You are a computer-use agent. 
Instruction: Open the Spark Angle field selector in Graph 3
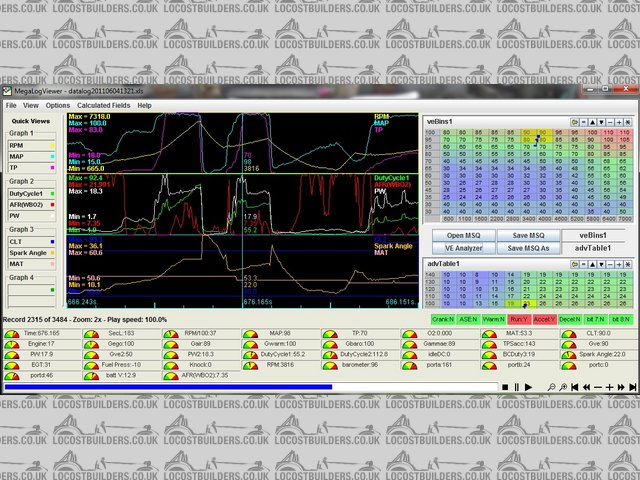31,252
